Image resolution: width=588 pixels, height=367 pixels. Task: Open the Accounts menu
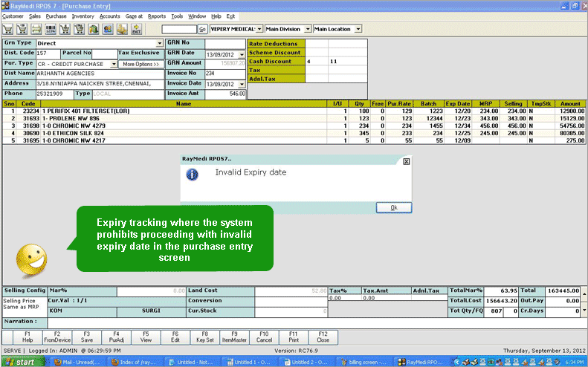point(109,16)
